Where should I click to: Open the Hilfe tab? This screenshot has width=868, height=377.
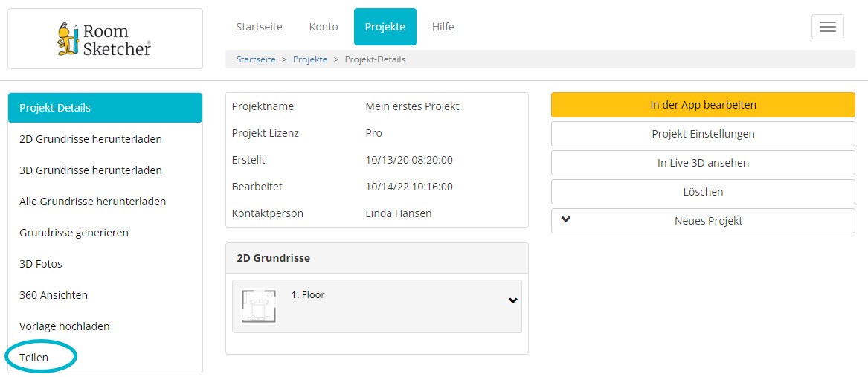pyautogui.click(x=443, y=27)
